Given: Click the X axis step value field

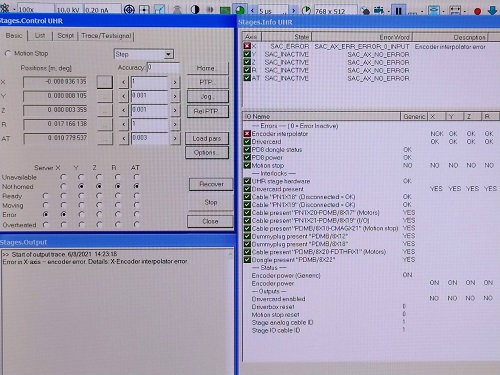Looking at the screenshot, I should click(x=149, y=82).
